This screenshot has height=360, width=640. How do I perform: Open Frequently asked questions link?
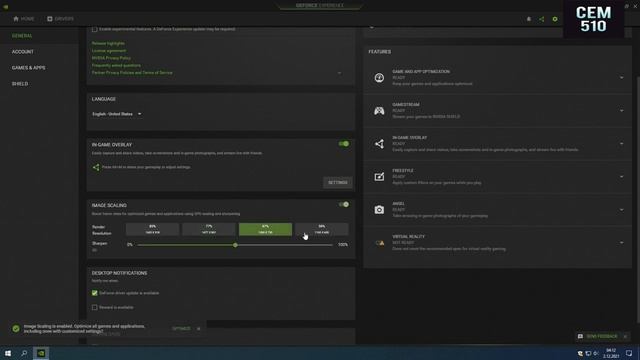coord(116,65)
